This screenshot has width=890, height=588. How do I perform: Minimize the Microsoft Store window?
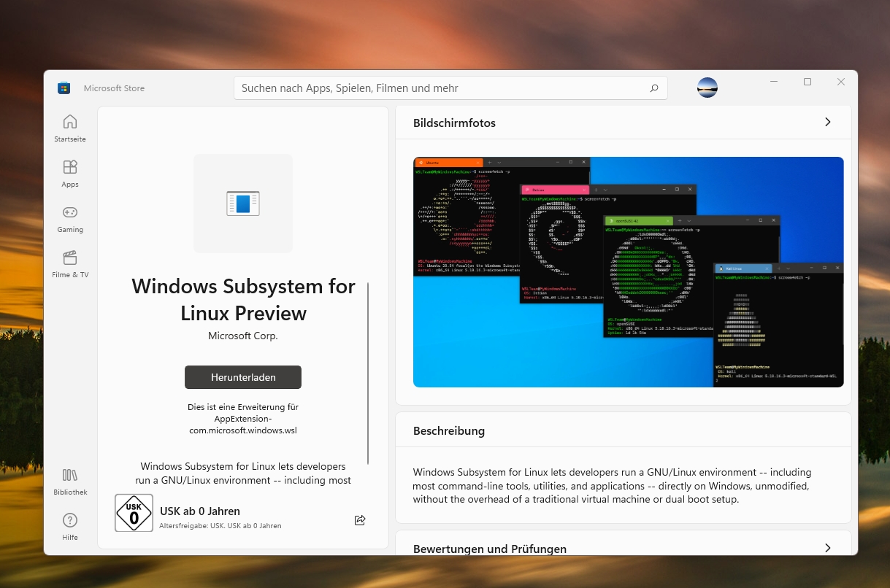pyautogui.click(x=774, y=82)
